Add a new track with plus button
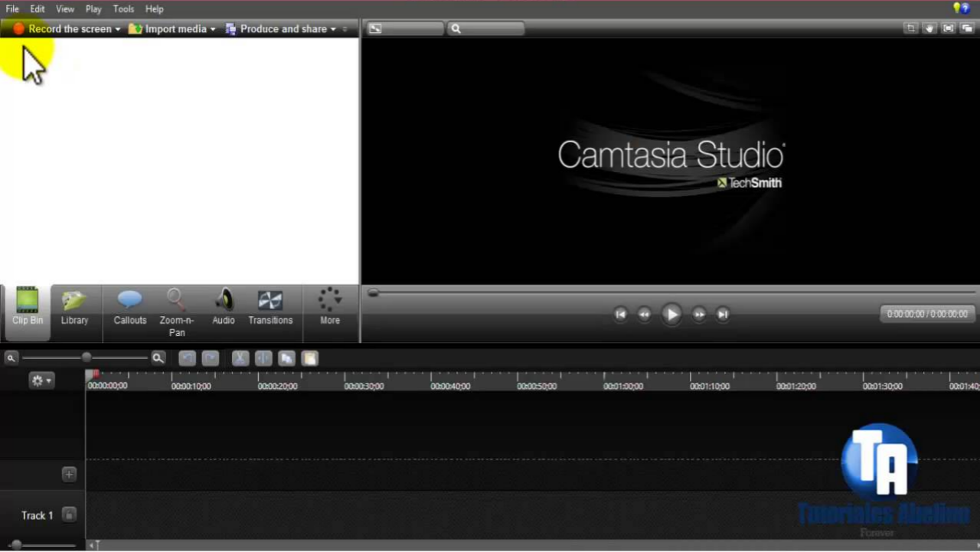 click(69, 475)
